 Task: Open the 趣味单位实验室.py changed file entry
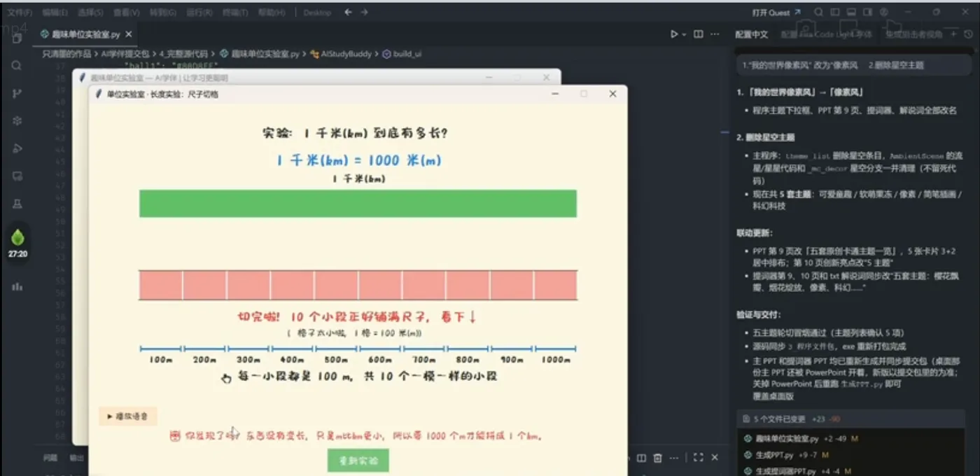(857, 439)
